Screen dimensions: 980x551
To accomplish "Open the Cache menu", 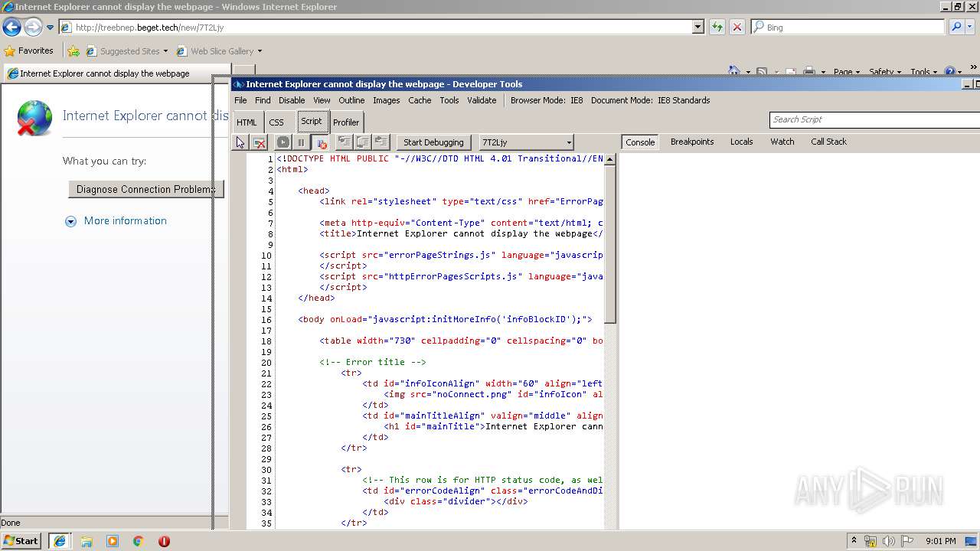I will pos(420,100).
